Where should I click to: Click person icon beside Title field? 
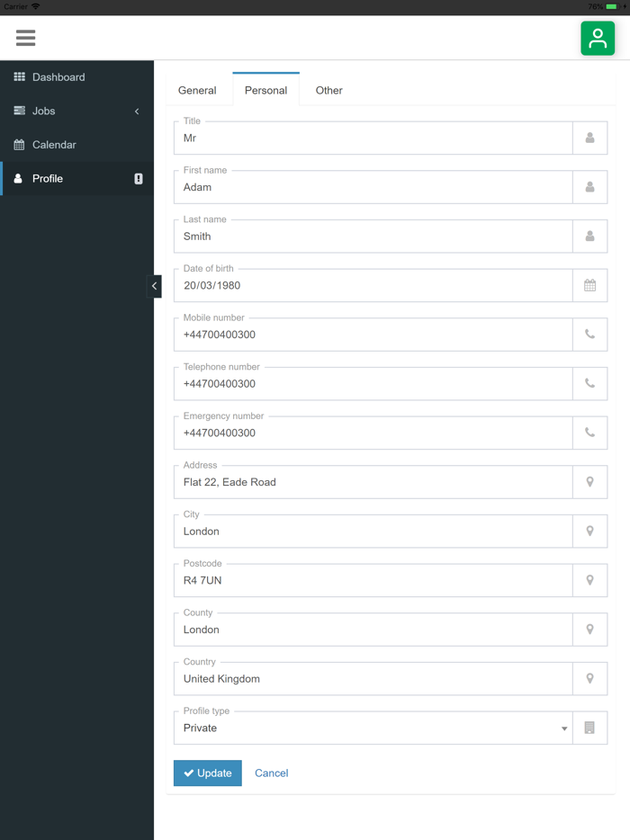coord(589,138)
